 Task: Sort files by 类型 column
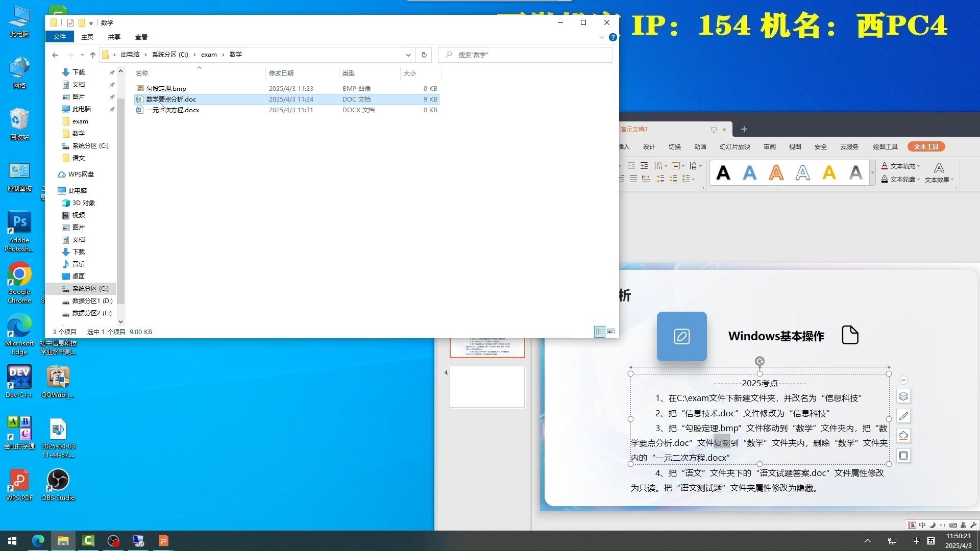[370, 73]
